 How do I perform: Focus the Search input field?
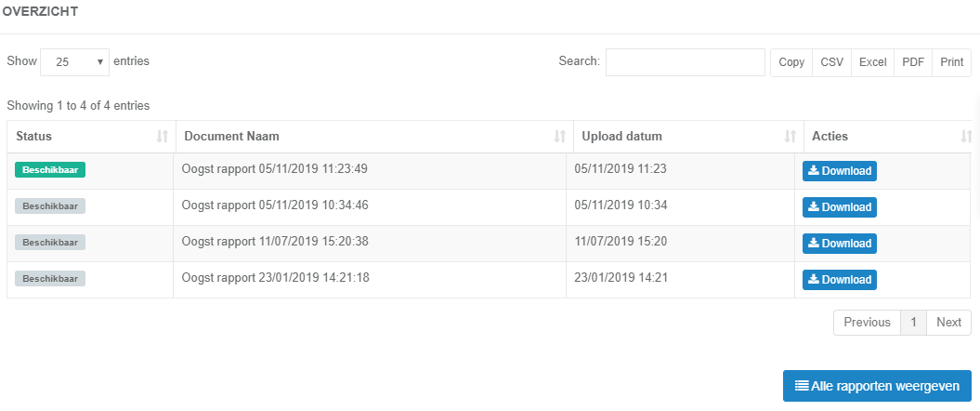click(685, 62)
